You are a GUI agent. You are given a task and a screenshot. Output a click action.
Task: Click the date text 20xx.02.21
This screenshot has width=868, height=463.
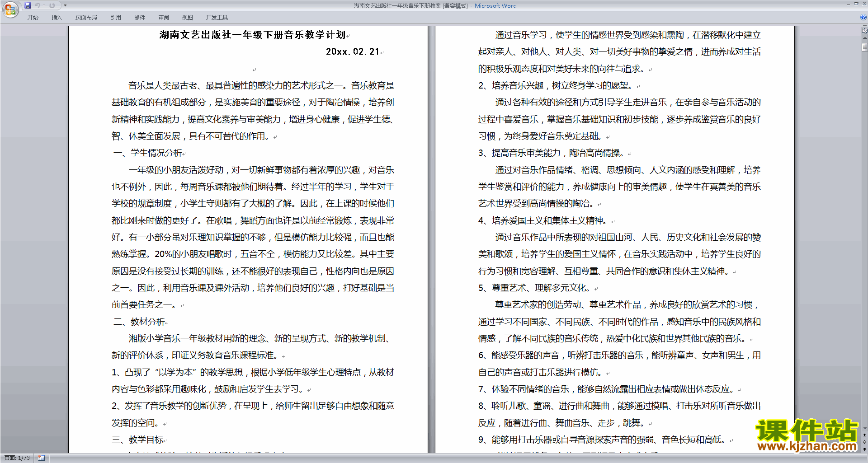(353, 51)
